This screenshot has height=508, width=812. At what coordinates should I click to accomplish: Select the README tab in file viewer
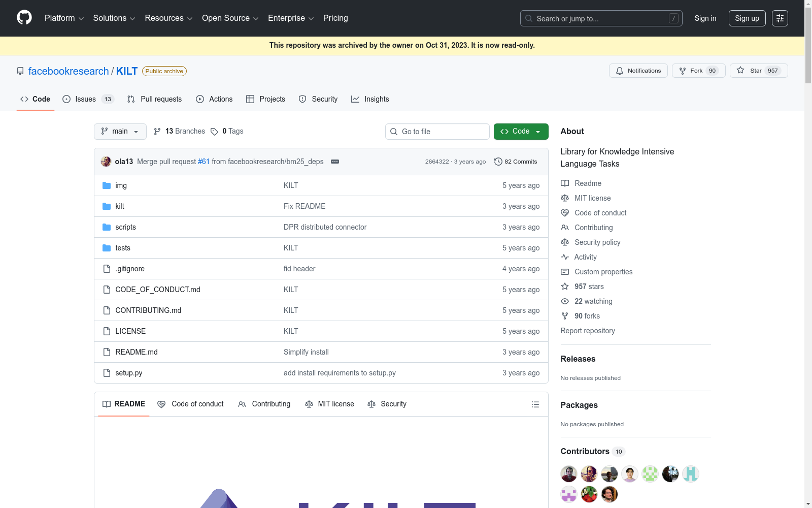124,404
